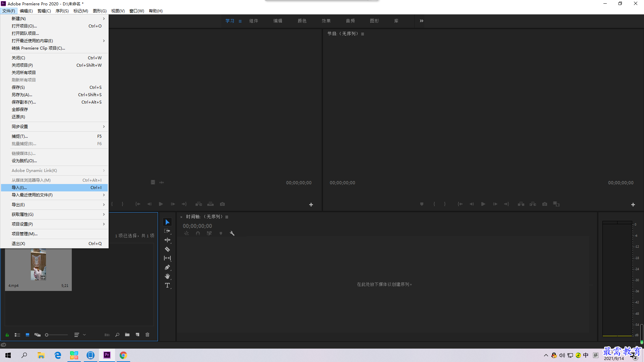This screenshot has width=644, height=362.
Task: Open button editor plus in Program monitor
Action: click(x=633, y=204)
